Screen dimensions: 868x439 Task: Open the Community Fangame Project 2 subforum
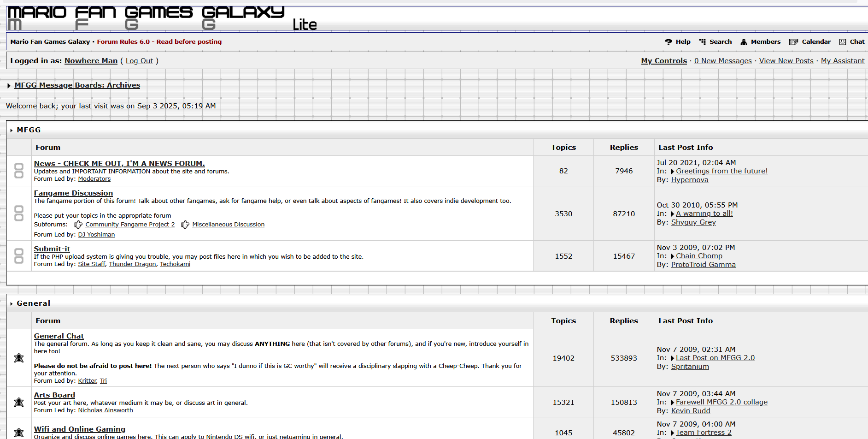coord(130,225)
